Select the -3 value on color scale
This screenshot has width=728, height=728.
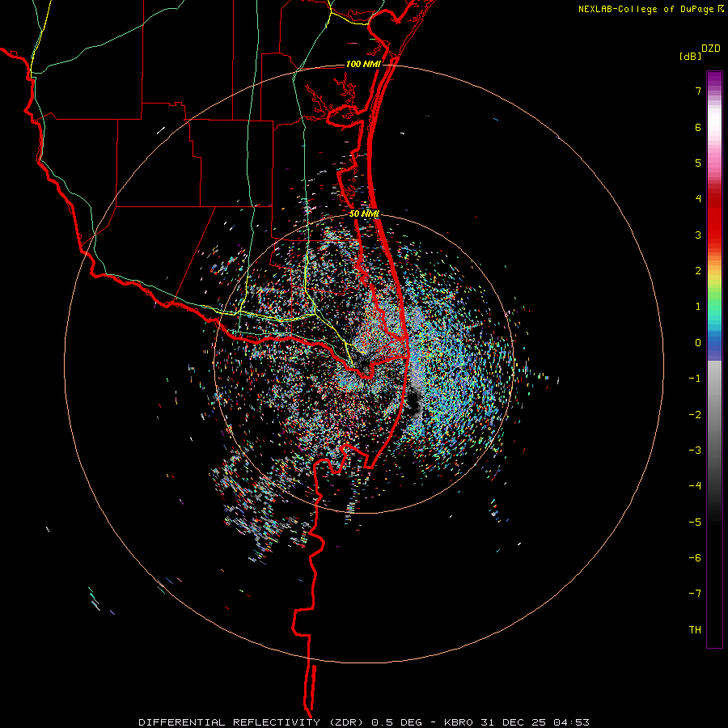pyautogui.click(x=695, y=451)
